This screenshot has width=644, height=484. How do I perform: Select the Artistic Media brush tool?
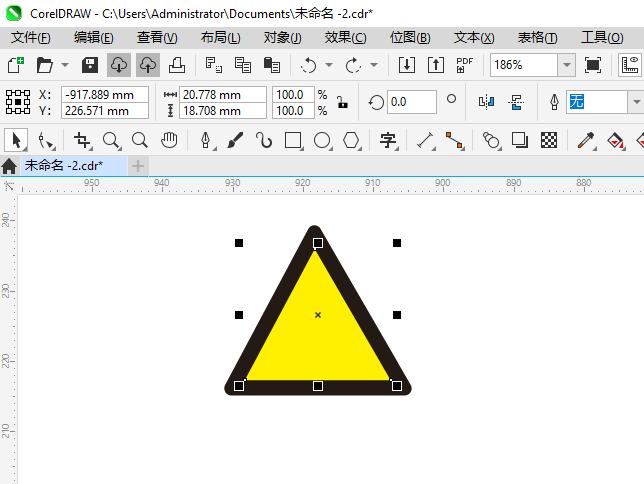point(235,141)
